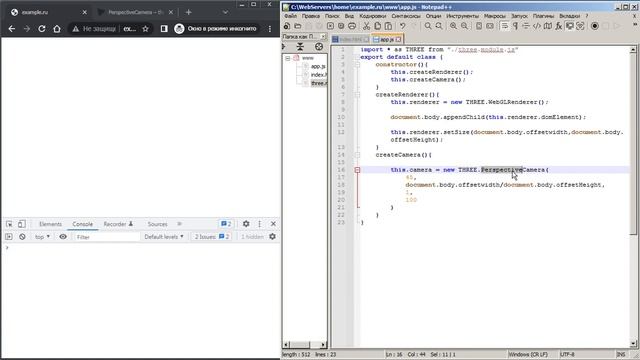Image resolution: width=640 pixels, height=360 pixels.
Task: Collapse code fold at line 16
Action: 357,170
